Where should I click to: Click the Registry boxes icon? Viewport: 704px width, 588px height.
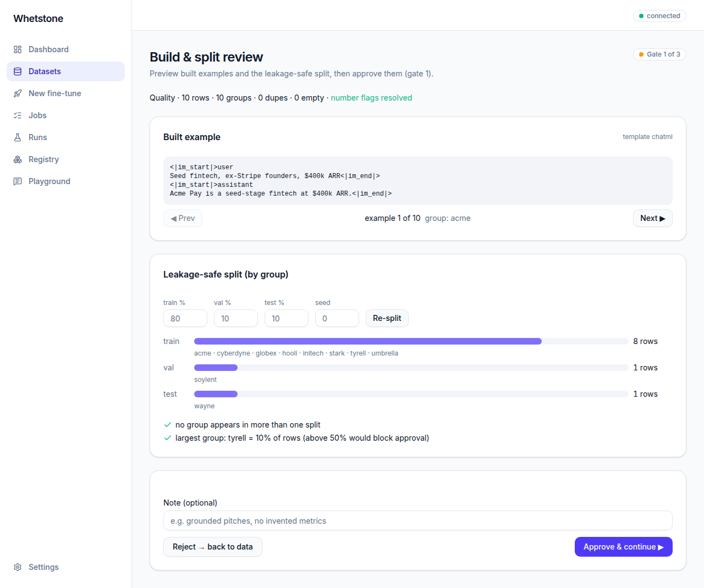click(x=18, y=159)
